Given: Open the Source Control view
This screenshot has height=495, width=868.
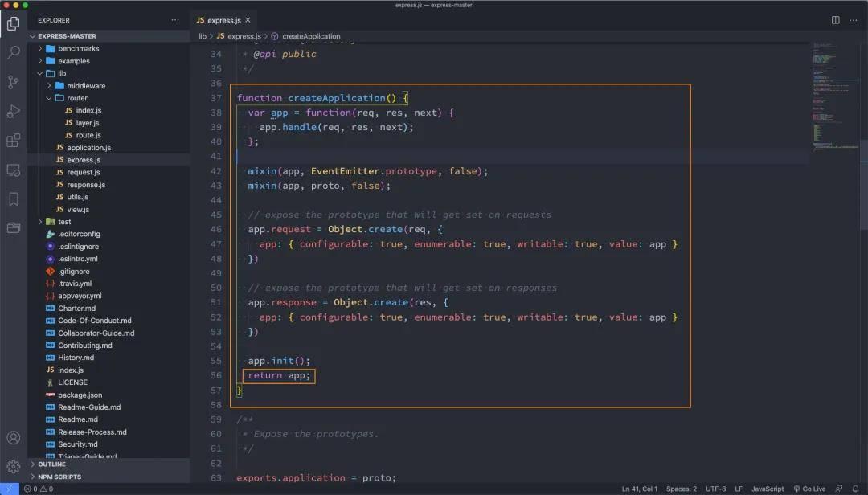Looking at the screenshot, I should [12, 81].
